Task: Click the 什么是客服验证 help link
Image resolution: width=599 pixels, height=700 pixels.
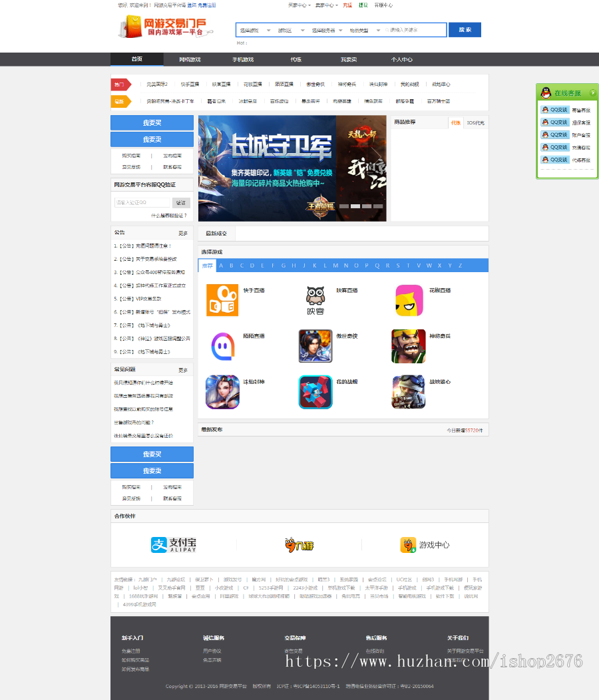Action: point(169,216)
